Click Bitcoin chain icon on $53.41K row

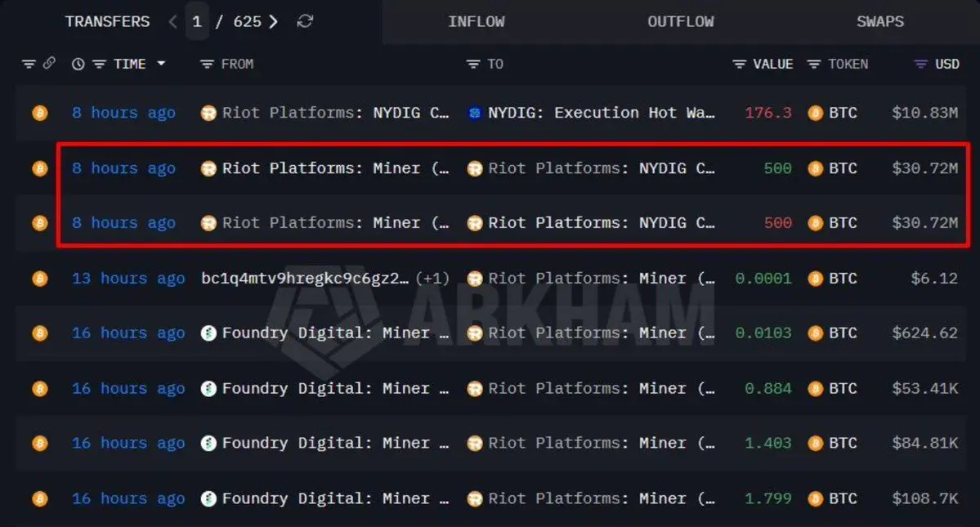click(x=40, y=389)
